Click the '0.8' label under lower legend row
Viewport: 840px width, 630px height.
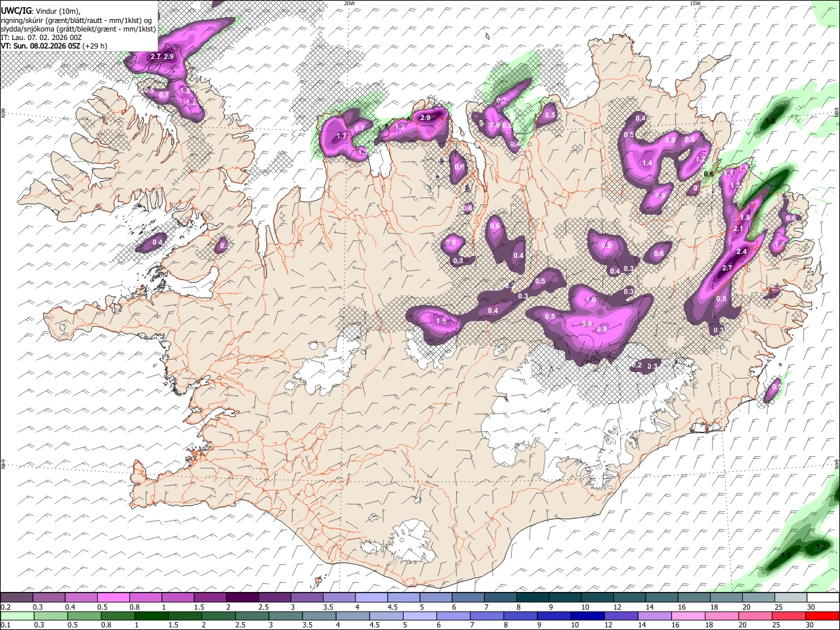pyautogui.click(x=106, y=625)
